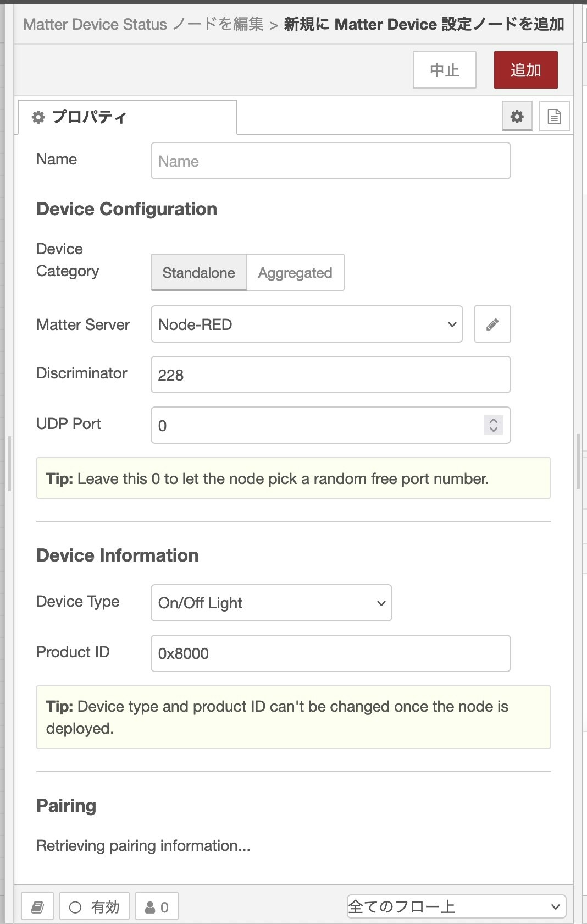Click the Discriminator field with 228
Image resolution: width=587 pixels, height=924 pixels.
(x=330, y=375)
